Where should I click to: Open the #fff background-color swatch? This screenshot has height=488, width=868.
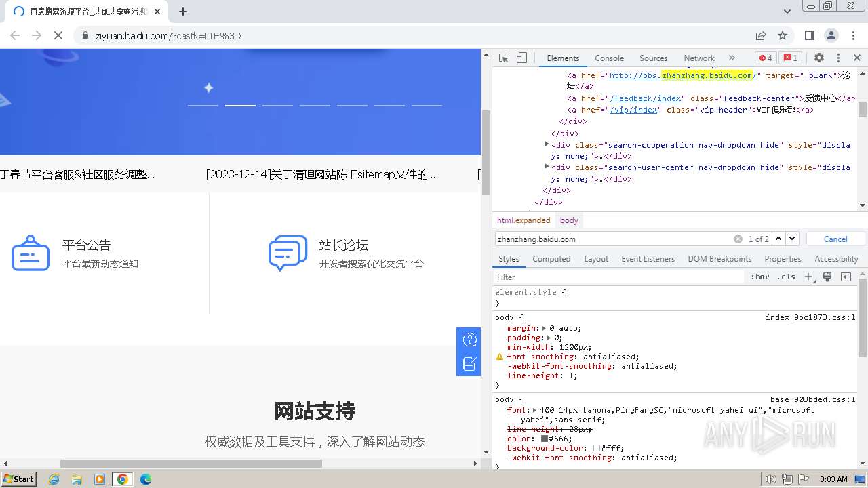pos(597,448)
